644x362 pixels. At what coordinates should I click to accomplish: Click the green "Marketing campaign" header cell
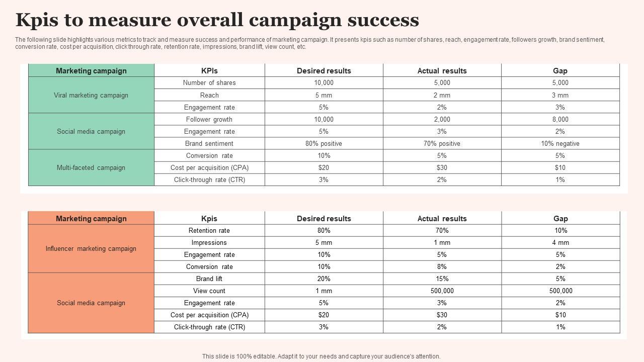coord(91,71)
